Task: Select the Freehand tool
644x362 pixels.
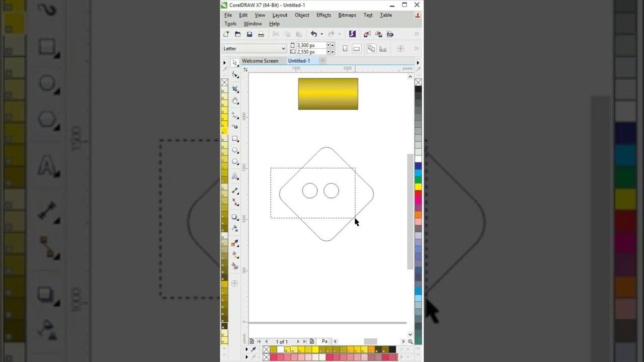Action: pos(235,115)
